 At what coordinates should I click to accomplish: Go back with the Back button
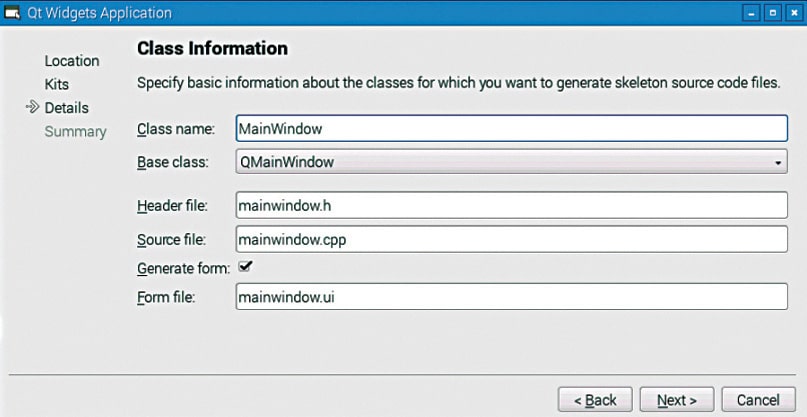click(595, 400)
